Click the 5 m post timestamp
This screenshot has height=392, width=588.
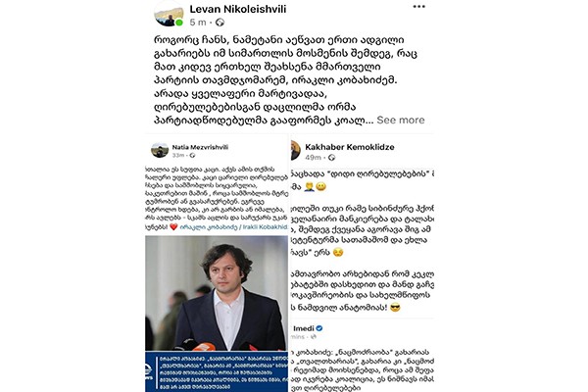tap(198, 23)
